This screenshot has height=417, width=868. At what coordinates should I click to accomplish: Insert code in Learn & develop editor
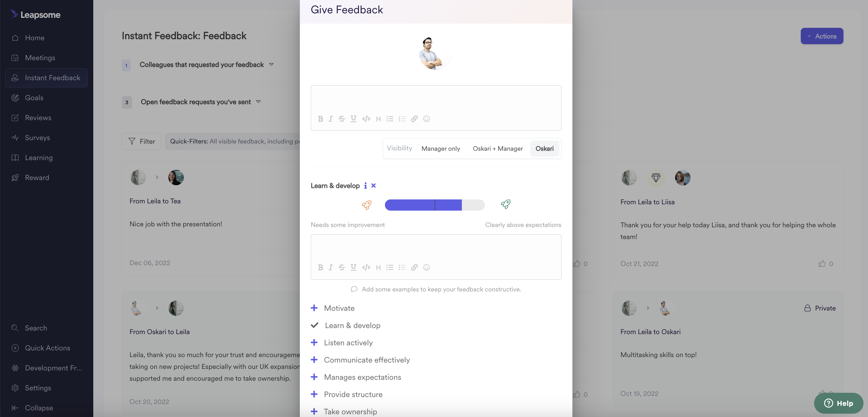pyautogui.click(x=366, y=268)
